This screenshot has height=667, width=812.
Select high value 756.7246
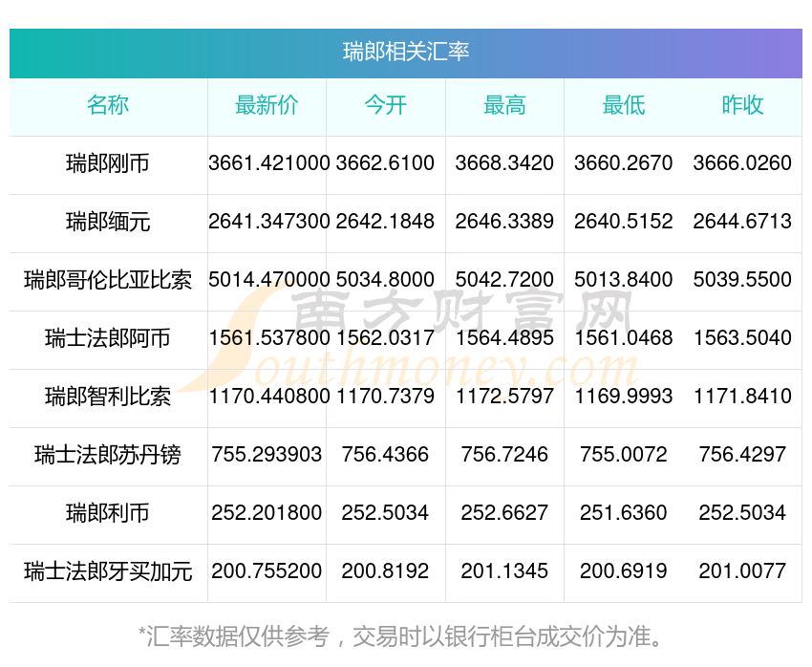click(x=504, y=455)
